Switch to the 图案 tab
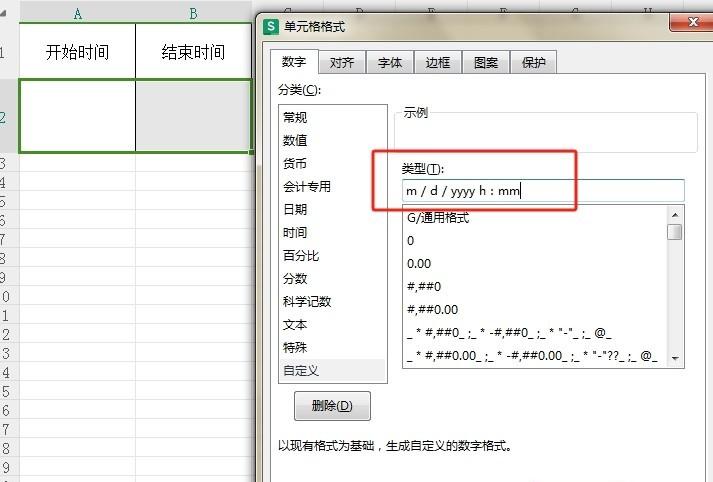 (486, 62)
